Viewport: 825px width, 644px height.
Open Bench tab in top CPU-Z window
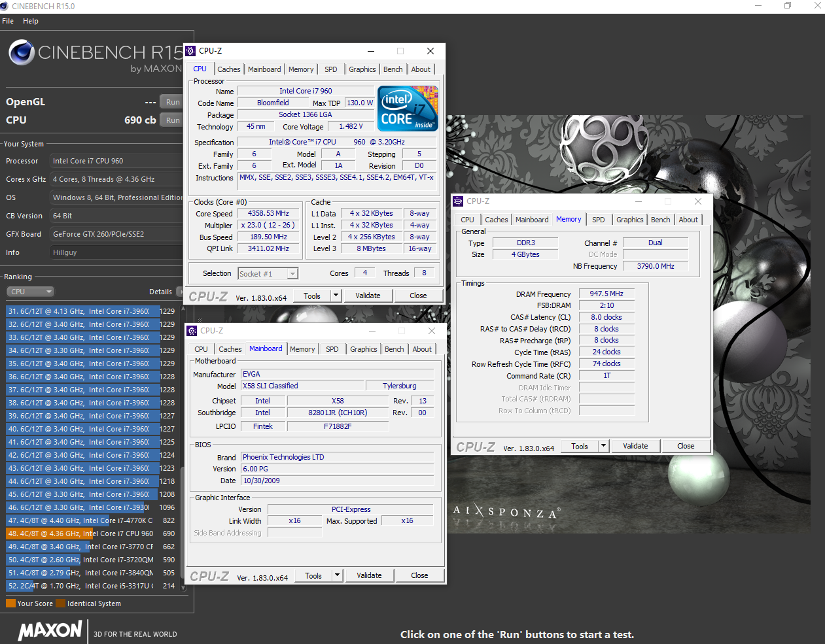click(x=393, y=69)
